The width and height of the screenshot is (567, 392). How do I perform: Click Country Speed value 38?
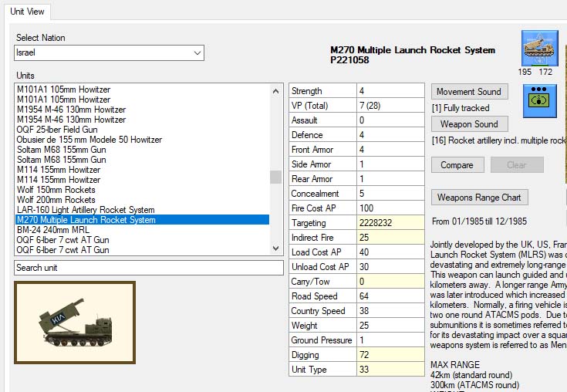pos(390,311)
